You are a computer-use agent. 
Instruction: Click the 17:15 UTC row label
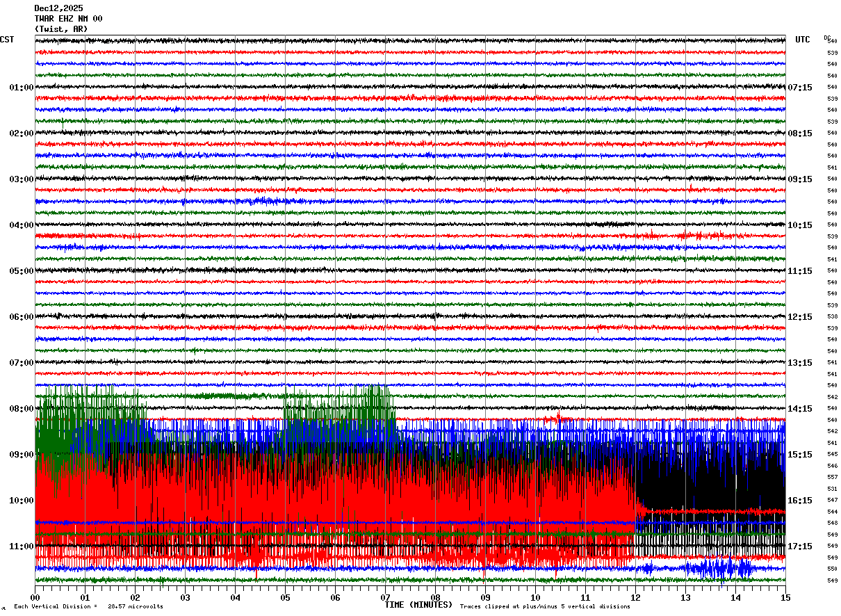(800, 546)
